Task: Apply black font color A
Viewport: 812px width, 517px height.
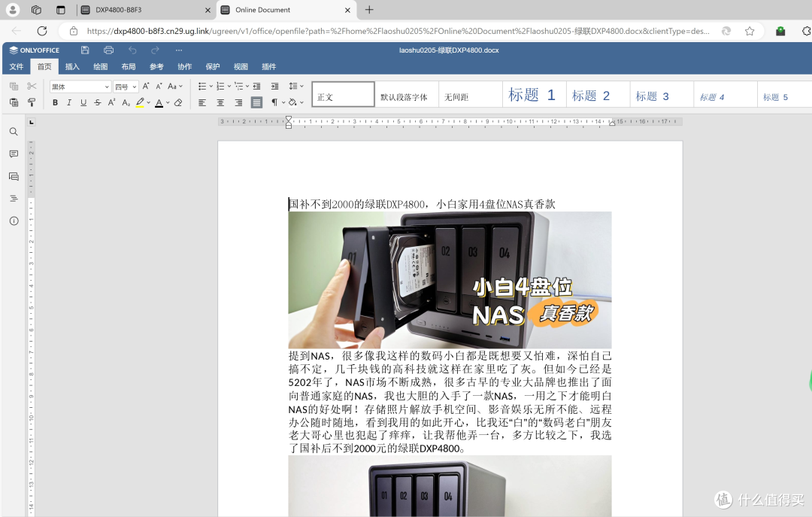Action: pos(159,102)
